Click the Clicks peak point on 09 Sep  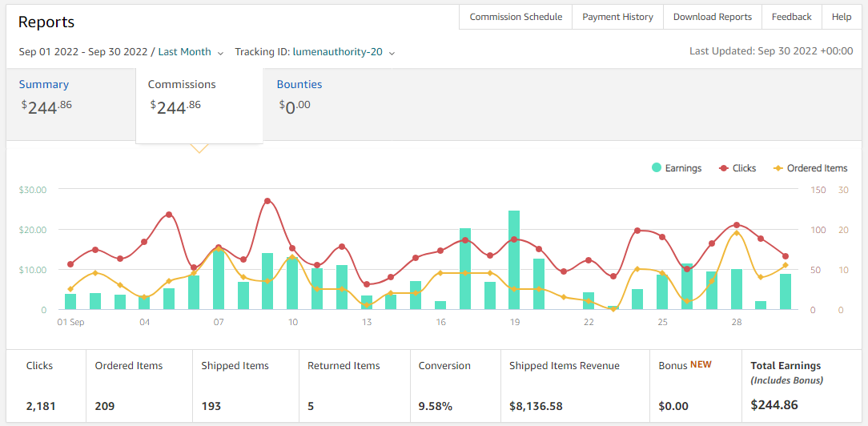coord(267,201)
